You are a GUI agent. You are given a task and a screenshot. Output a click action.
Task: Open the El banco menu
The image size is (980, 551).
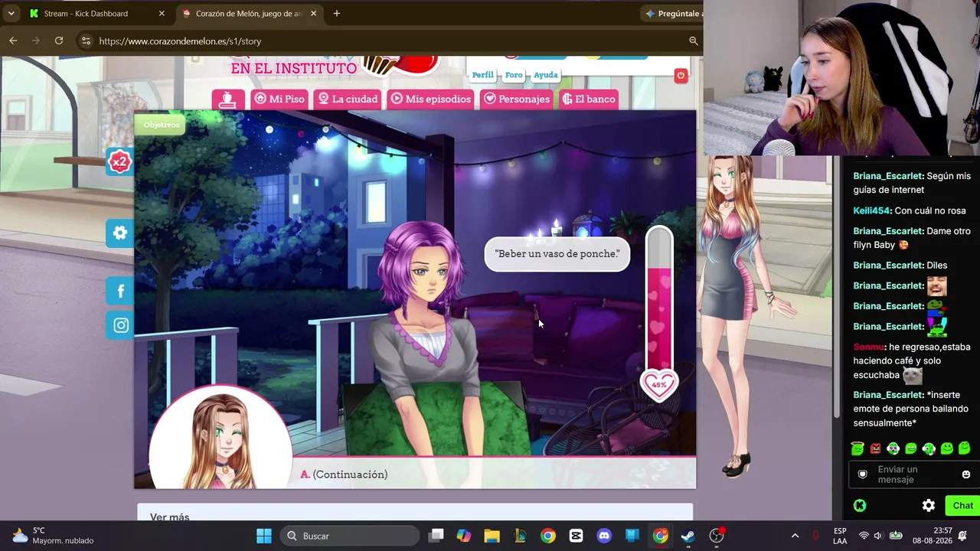(589, 99)
